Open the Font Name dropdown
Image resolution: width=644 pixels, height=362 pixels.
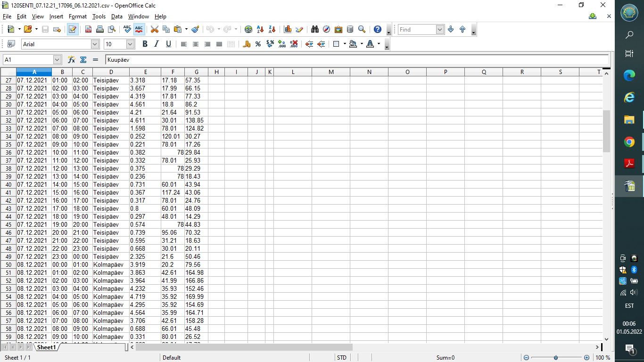point(95,44)
